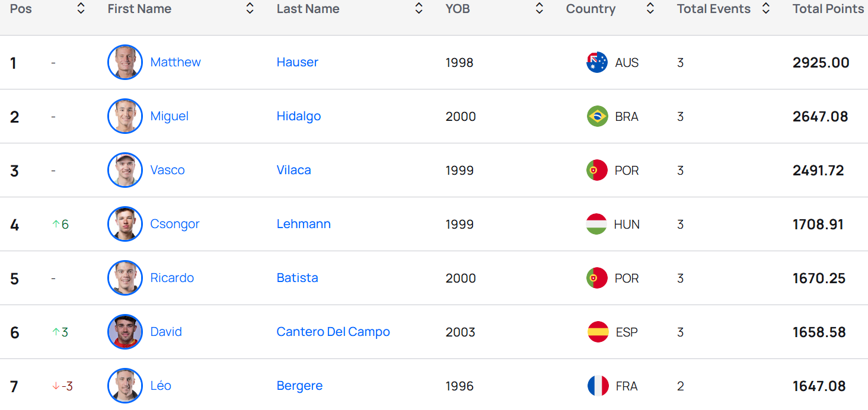Sort by YOB column arrows
Screen dimensions: 868x410
pos(539,8)
